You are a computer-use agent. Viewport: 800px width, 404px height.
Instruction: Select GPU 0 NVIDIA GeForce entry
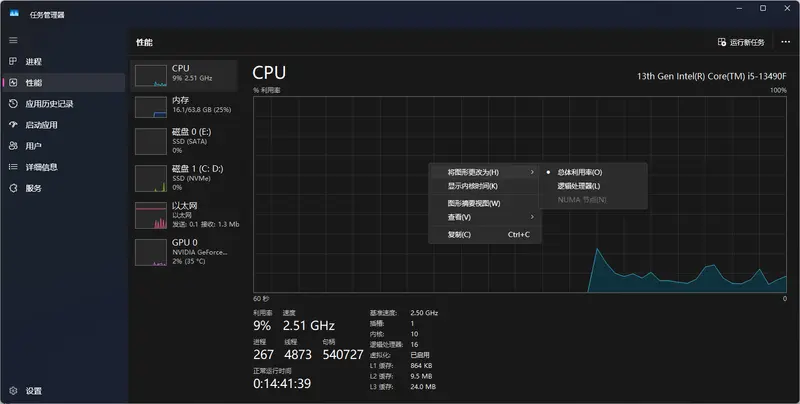[x=184, y=251]
